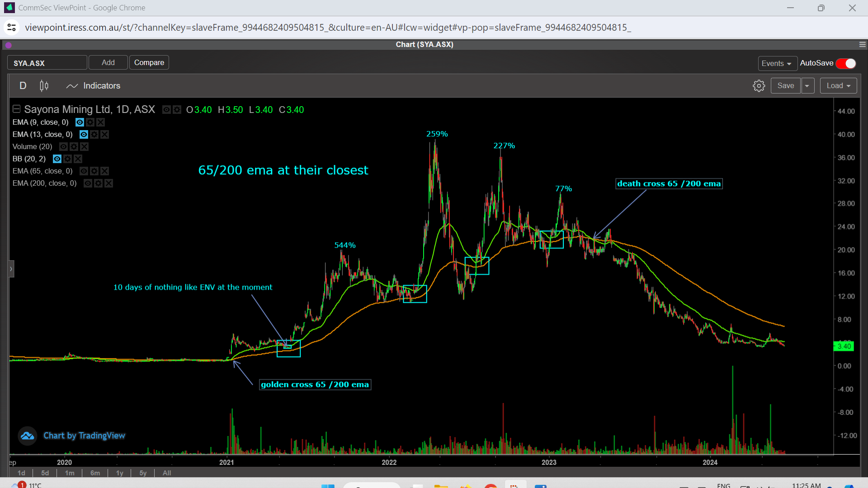Select the golden cross 65/200 ema label
This screenshot has height=488, width=868.
tap(315, 385)
